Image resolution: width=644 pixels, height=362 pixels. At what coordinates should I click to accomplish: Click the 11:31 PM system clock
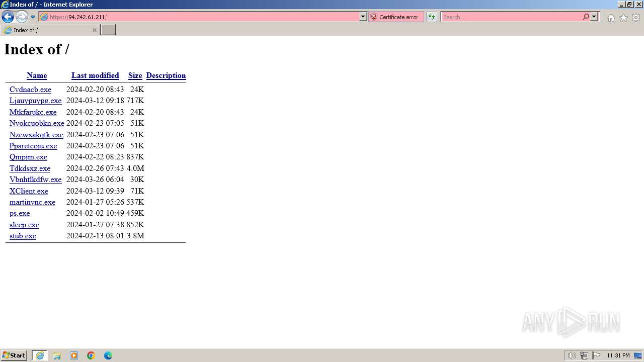click(618, 355)
